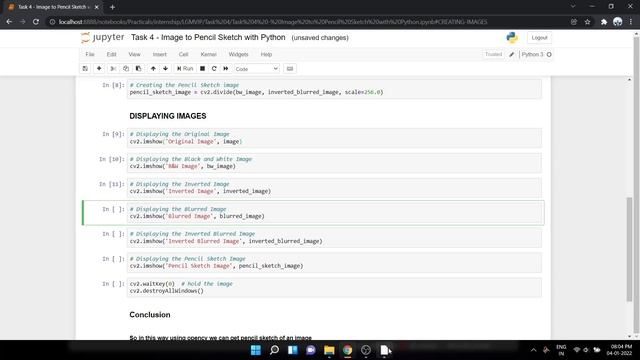
Task: Close the Task 4 browser tab
Action: [x=97, y=7]
